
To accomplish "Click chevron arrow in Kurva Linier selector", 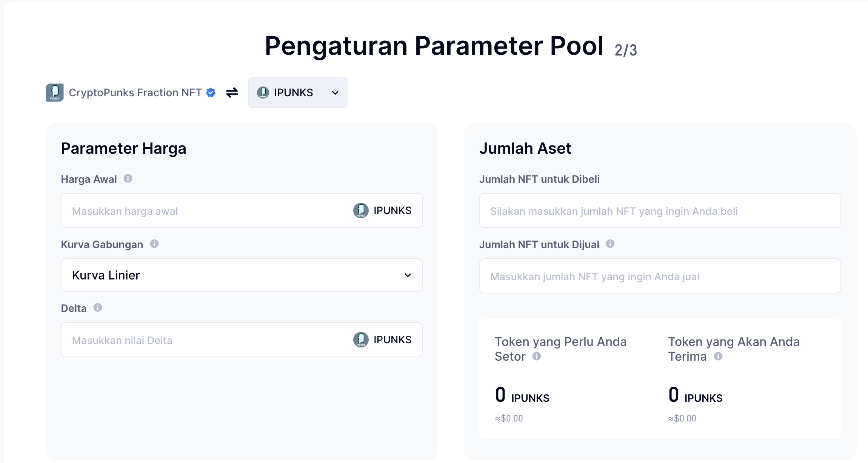I will tap(408, 275).
